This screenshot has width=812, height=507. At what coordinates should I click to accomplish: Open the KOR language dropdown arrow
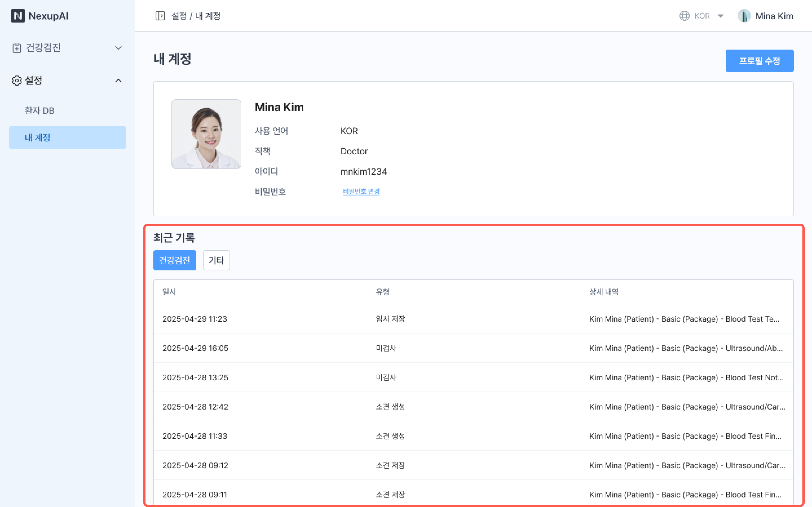coord(720,16)
